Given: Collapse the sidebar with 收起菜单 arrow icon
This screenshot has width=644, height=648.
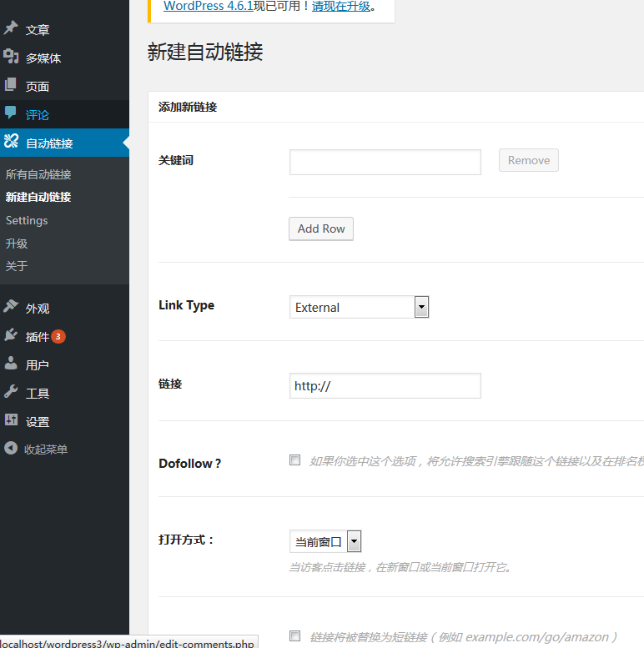Looking at the screenshot, I should point(11,449).
